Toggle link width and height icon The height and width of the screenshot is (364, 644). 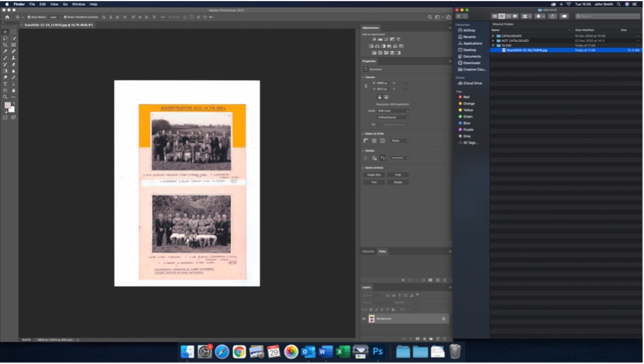366,86
